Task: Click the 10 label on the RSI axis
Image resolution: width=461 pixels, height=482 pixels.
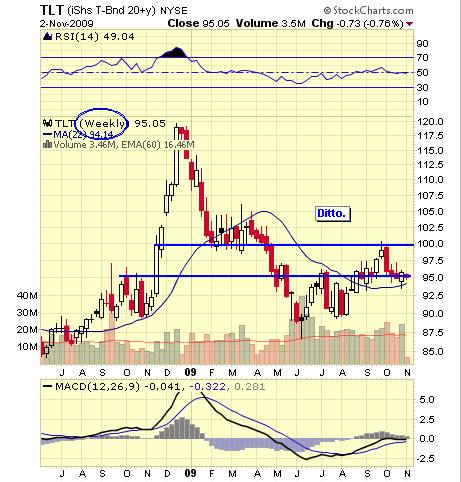Action: click(422, 101)
